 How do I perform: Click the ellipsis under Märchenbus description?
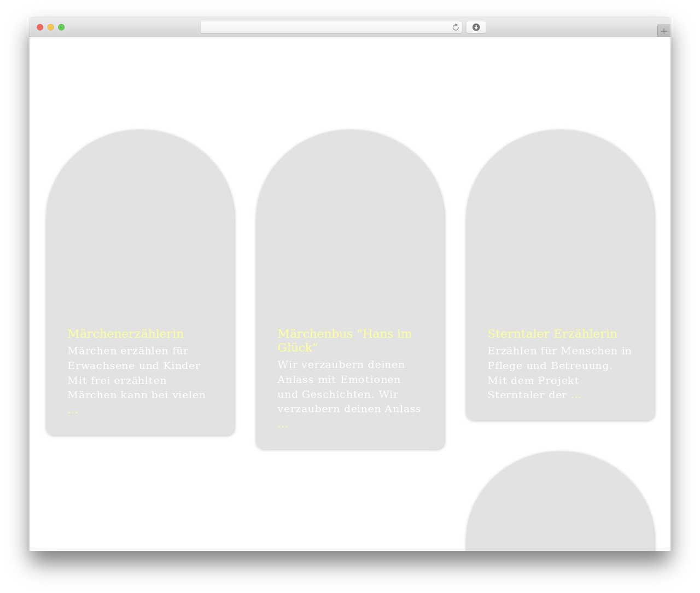283,425
